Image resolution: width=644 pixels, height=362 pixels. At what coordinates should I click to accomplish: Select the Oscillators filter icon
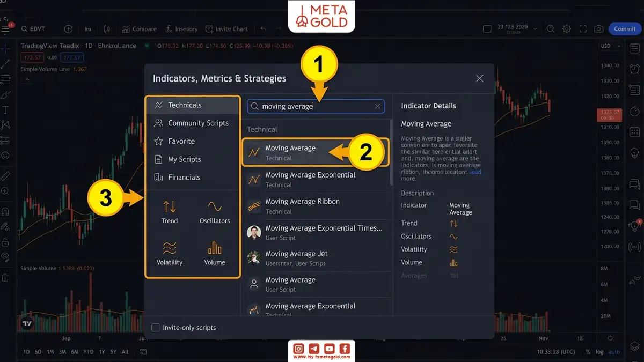click(x=215, y=211)
